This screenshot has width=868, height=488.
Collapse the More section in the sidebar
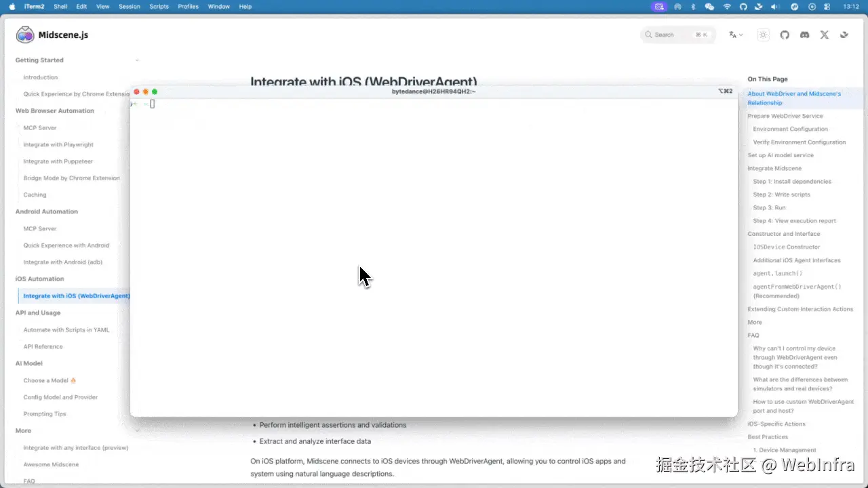click(137, 430)
